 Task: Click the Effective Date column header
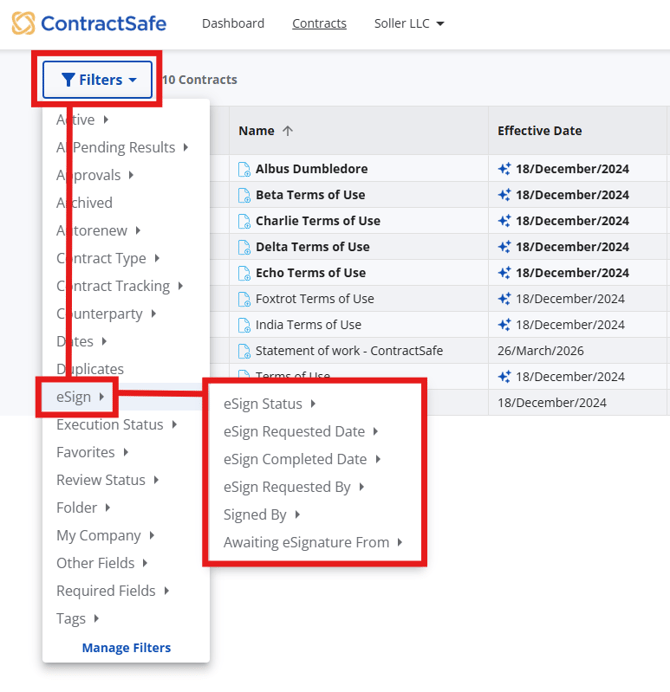click(539, 131)
